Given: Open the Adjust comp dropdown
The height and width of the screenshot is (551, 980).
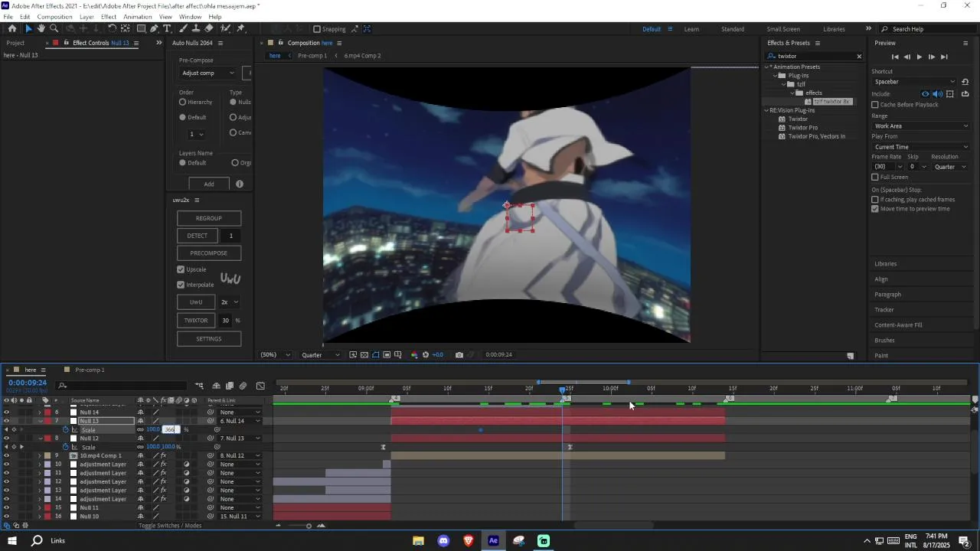Looking at the screenshot, I should click(x=208, y=73).
